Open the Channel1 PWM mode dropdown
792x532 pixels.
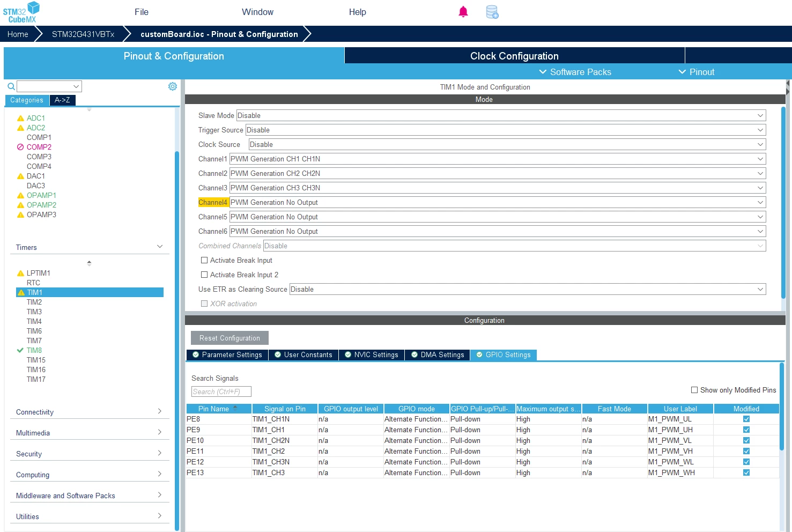[498, 159]
